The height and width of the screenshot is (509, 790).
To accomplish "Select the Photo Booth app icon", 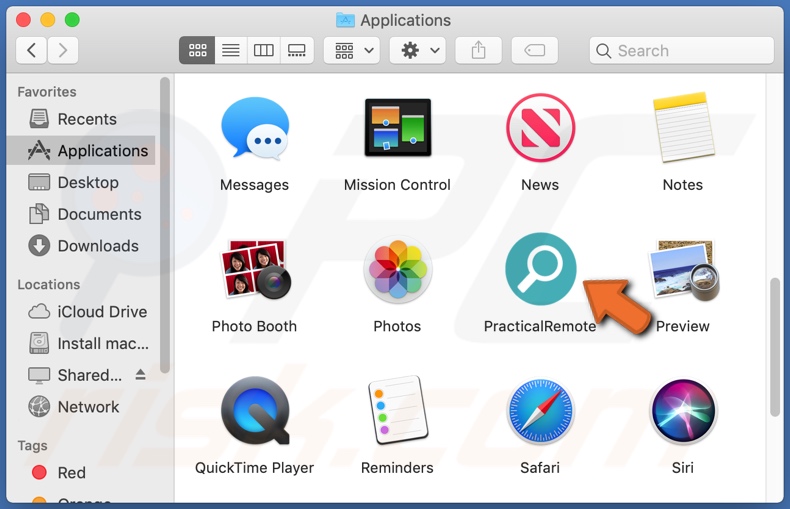I will [x=254, y=270].
